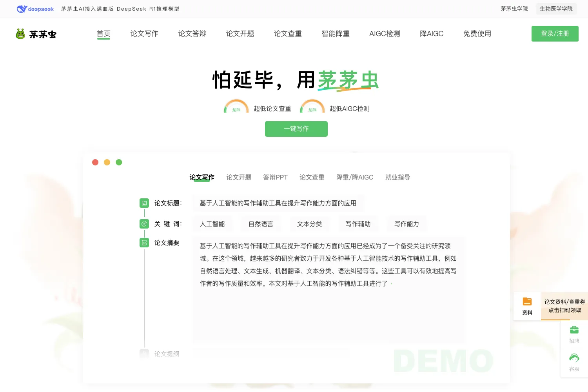Click the 超低论文查重 gauge icon
The height and width of the screenshot is (392, 588).
click(x=236, y=107)
